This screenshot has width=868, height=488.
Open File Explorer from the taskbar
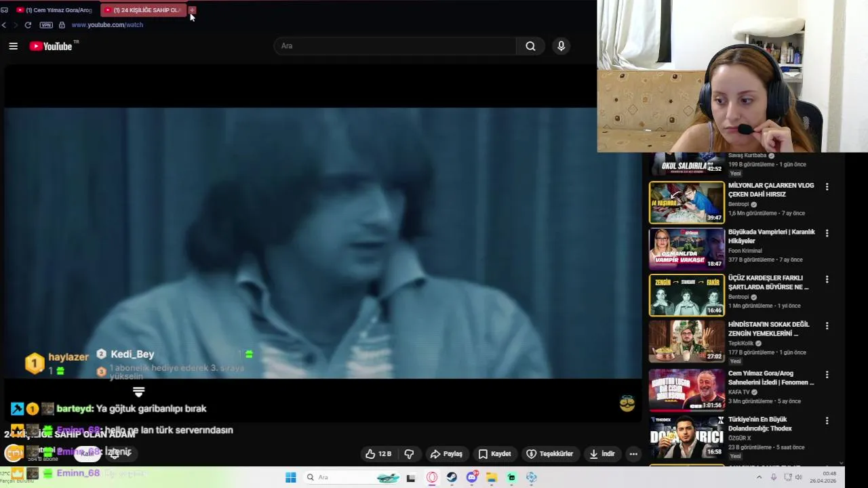pos(492,478)
